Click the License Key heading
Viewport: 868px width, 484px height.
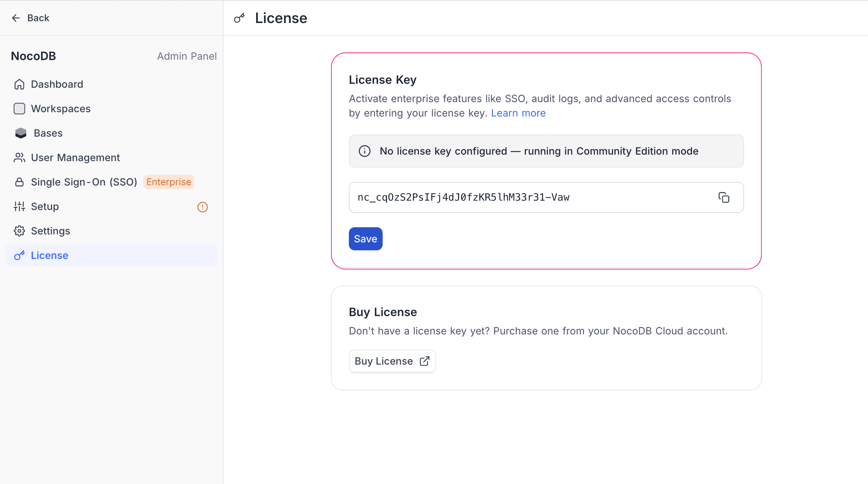383,80
